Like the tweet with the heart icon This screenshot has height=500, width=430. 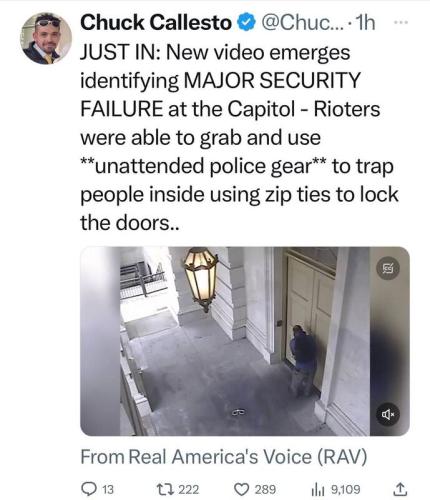pos(242,489)
